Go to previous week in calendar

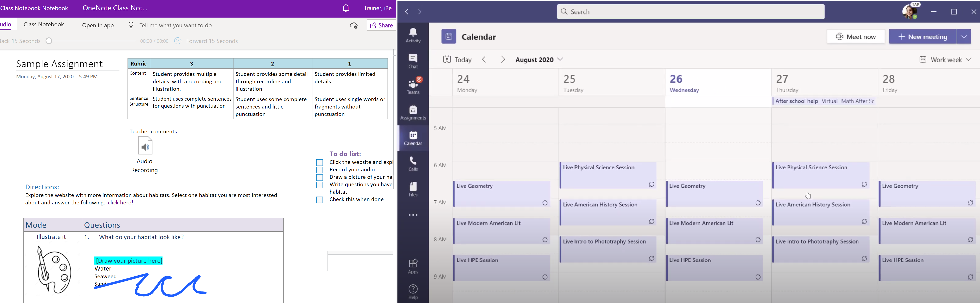click(x=484, y=59)
